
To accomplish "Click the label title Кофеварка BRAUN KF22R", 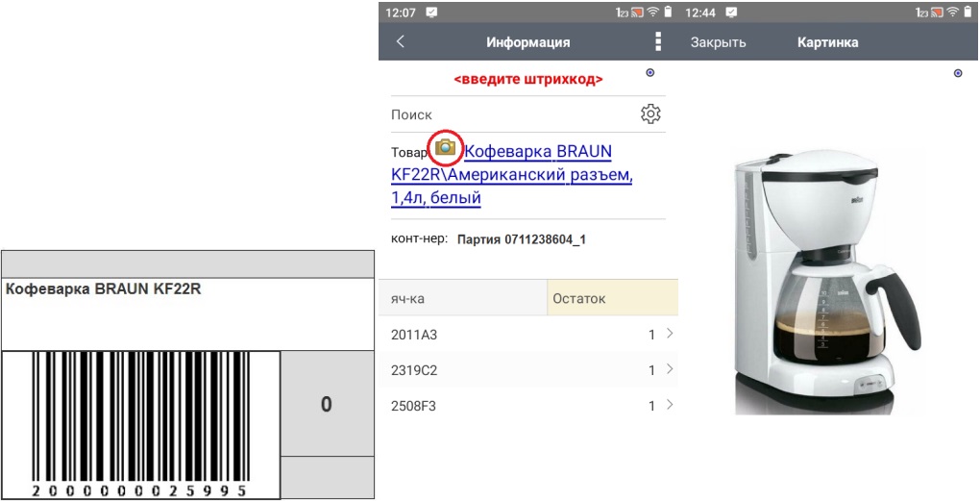I will (103, 289).
